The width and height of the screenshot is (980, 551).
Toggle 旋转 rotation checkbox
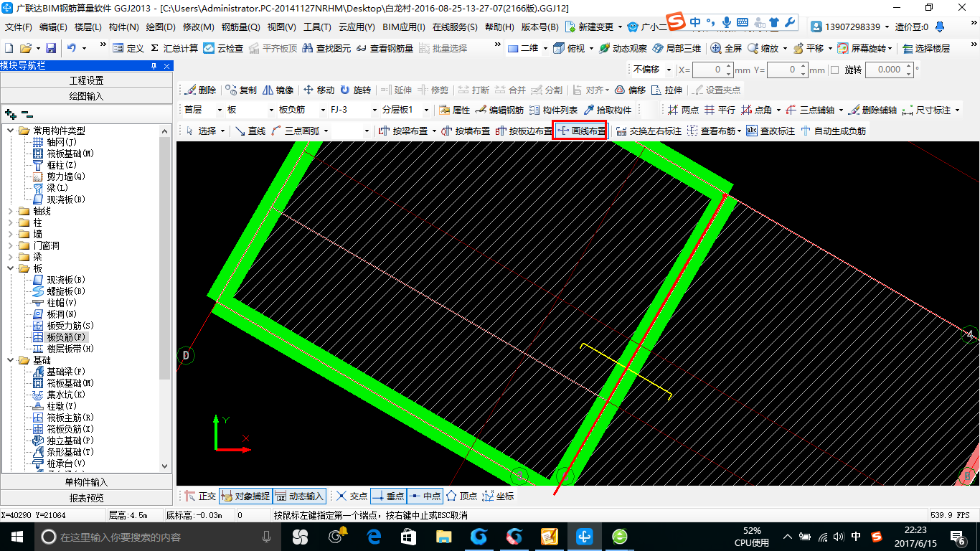[x=834, y=70]
